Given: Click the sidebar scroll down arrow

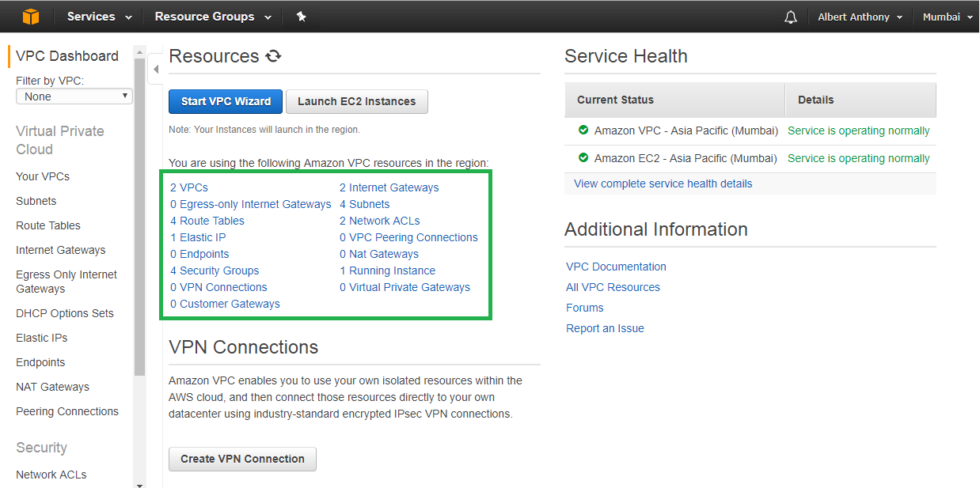Looking at the screenshot, I should [x=140, y=485].
